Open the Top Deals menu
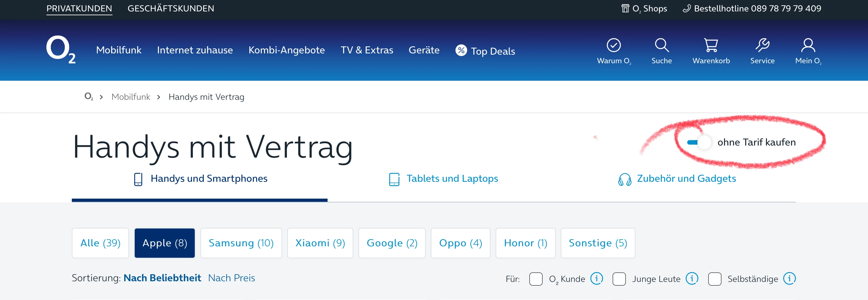This screenshot has height=300, width=868. point(493,51)
